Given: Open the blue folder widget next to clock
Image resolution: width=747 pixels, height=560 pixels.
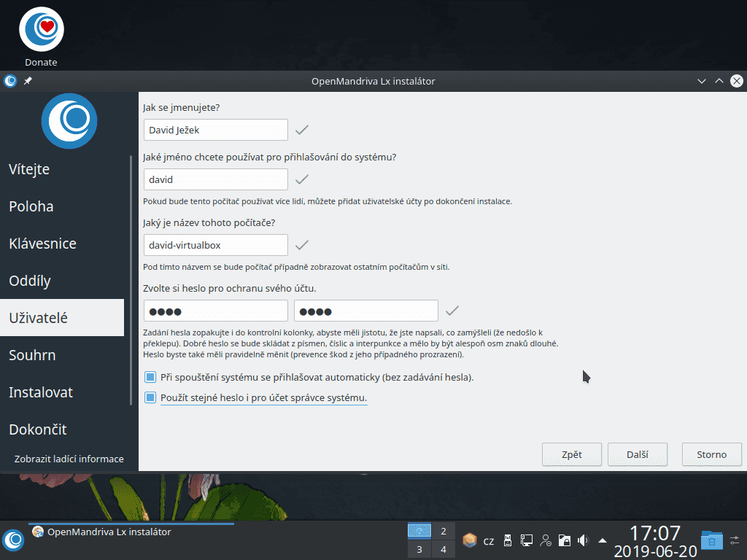Looking at the screenshot, I should coord(711,540).
